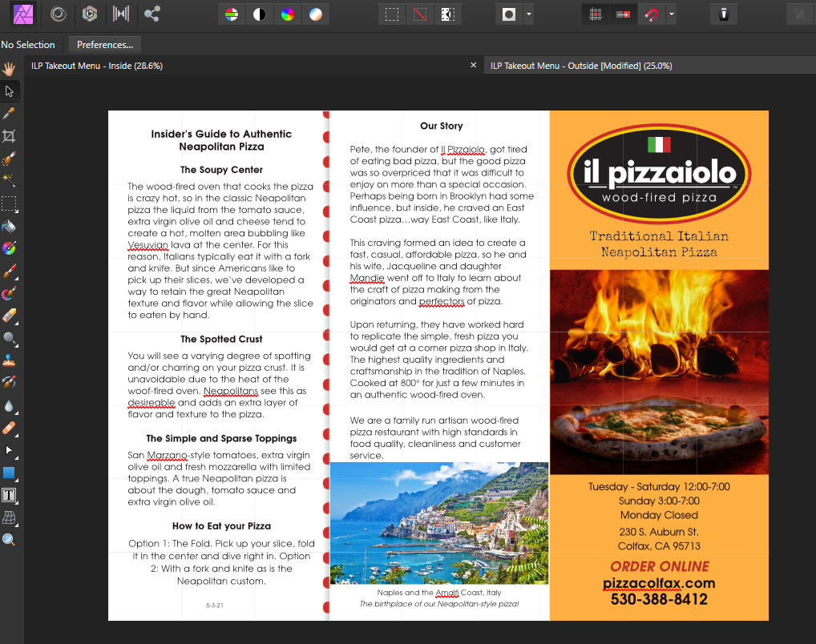Select the Clone Brush stamp tool
Screen dimensions: 816x644
pos(9,360)
